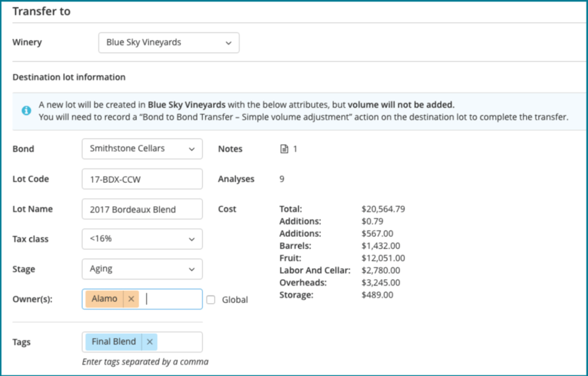
Task: Click into the Lot Name input field
Action: click(142, 209)
